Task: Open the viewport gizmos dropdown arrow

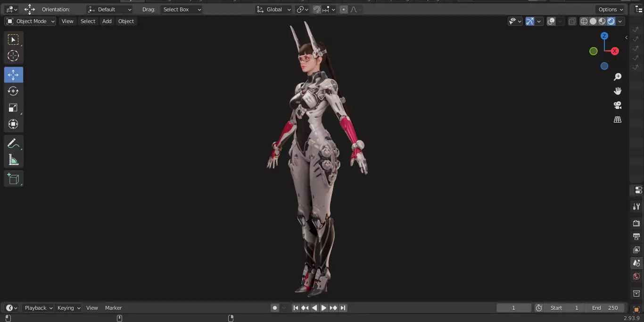Action: 539,21
